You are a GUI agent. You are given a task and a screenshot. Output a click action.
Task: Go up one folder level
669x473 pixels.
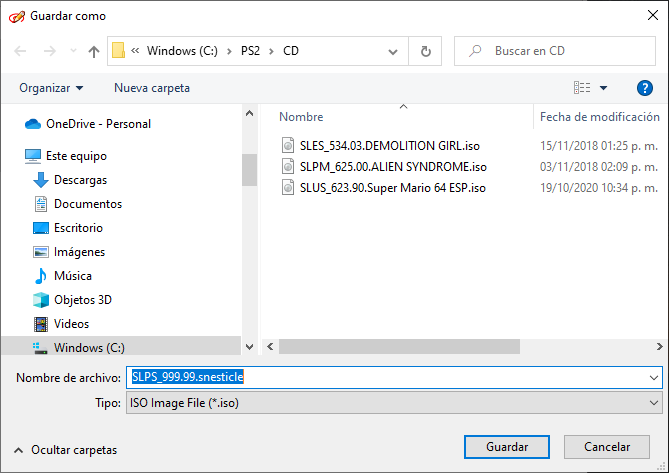pos(94,52)
